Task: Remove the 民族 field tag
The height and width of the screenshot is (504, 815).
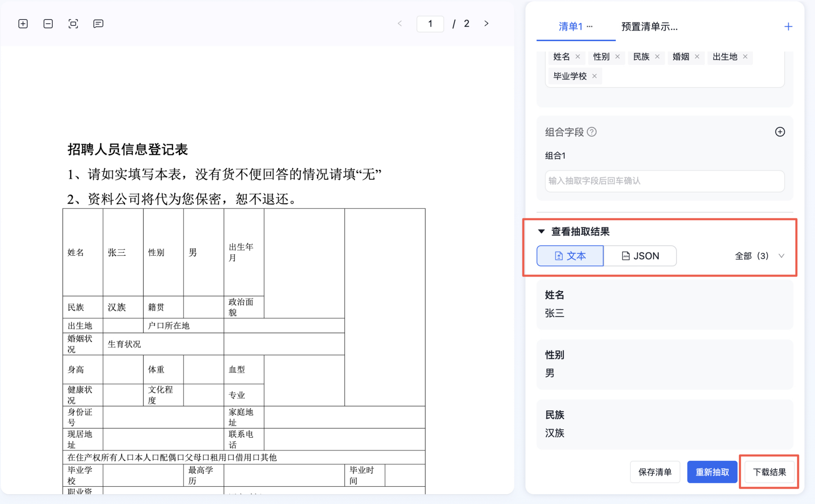Action: tap(657, 56)
